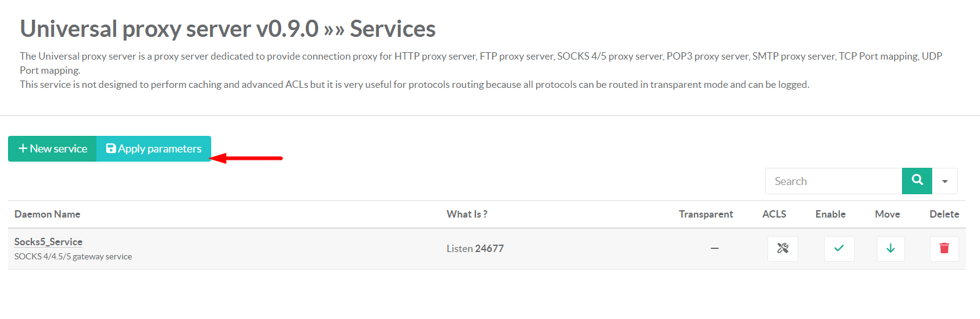Sort by the Daemon Name column header
Image resolution: width=980 pixels, height=319 pixels.
[47, 214]
